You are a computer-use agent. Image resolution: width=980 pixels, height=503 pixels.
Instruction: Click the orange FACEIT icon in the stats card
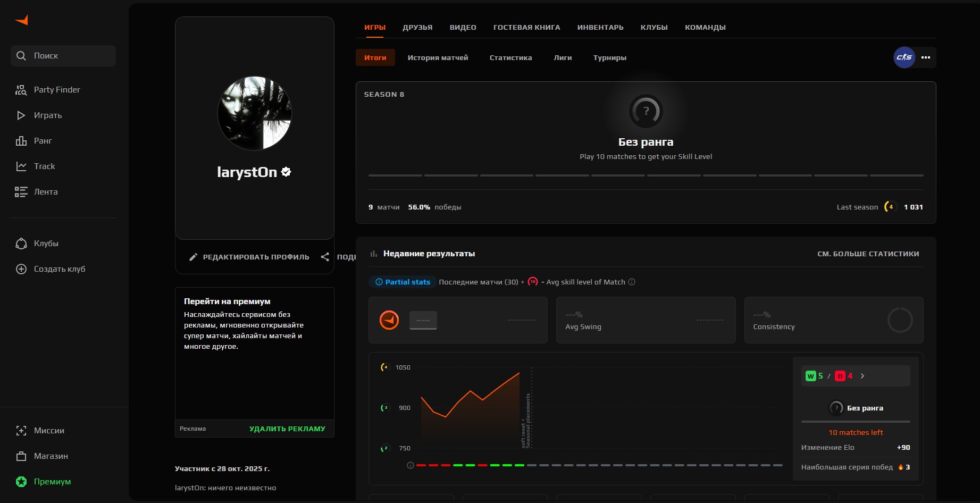pyautogui.click(x=389, y=320)
